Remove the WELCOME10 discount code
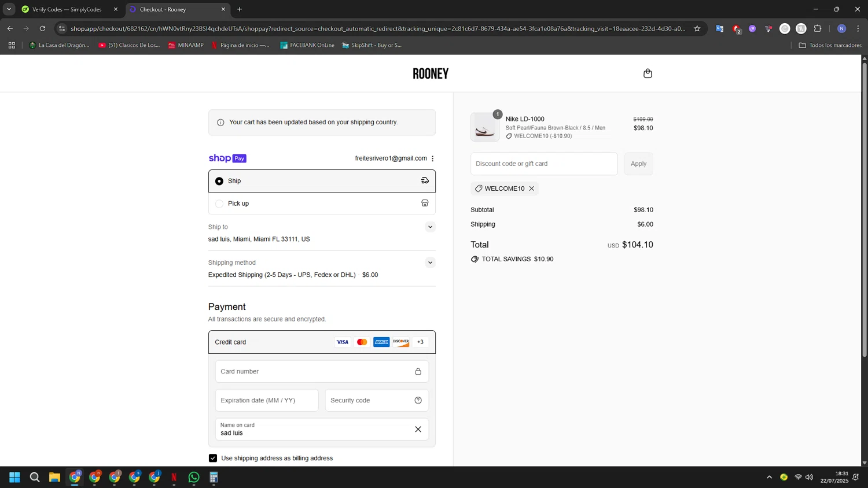 (x=531, y=188)
